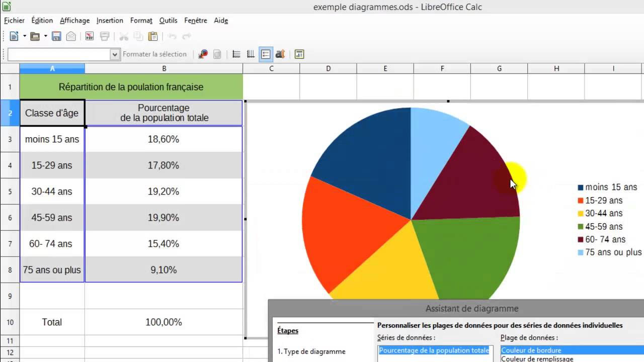Click the cell with value 15,40%
The height and width of the screenshot is (362, 644).
point(164,244)
